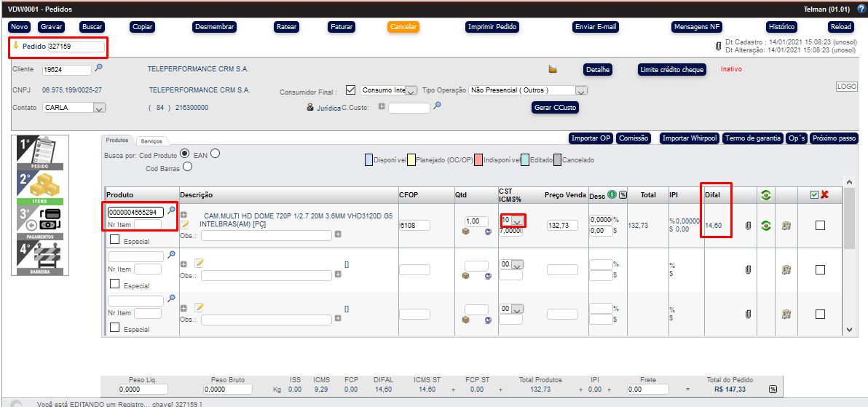Click the 3° Pagamentos step icon

coord(41,222)
